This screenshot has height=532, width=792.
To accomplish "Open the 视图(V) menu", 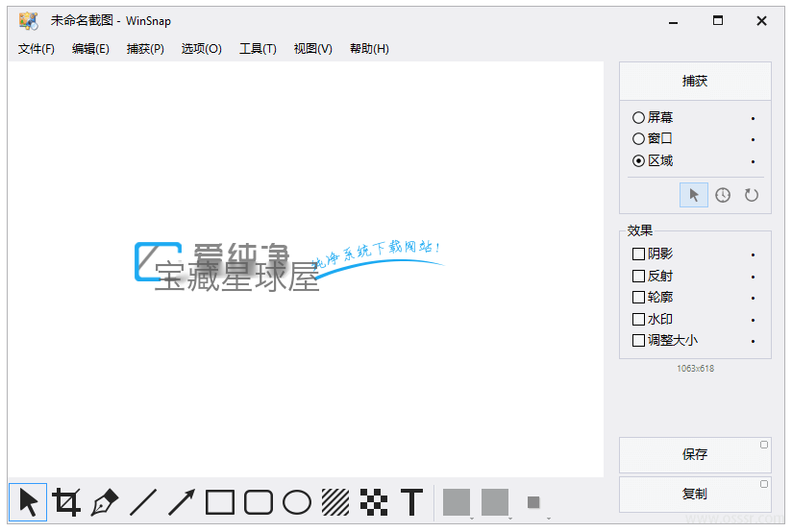I will pyautogui.click(x=312, y=48).
